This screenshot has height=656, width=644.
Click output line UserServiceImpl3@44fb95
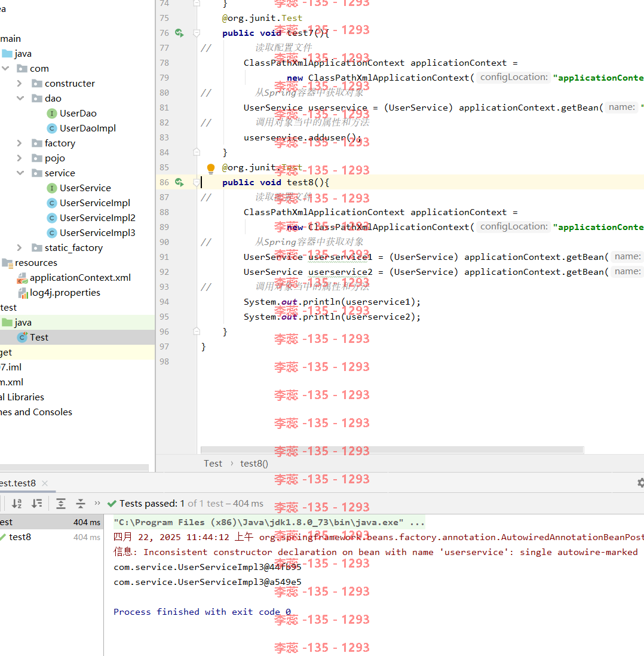pyautogui.click(x=207, y=567)
